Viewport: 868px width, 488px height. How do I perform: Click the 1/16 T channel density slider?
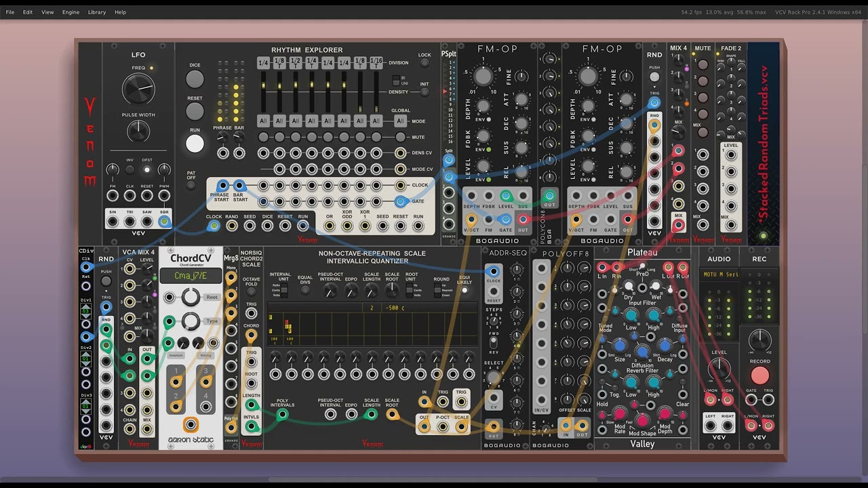tap(376, 92)
